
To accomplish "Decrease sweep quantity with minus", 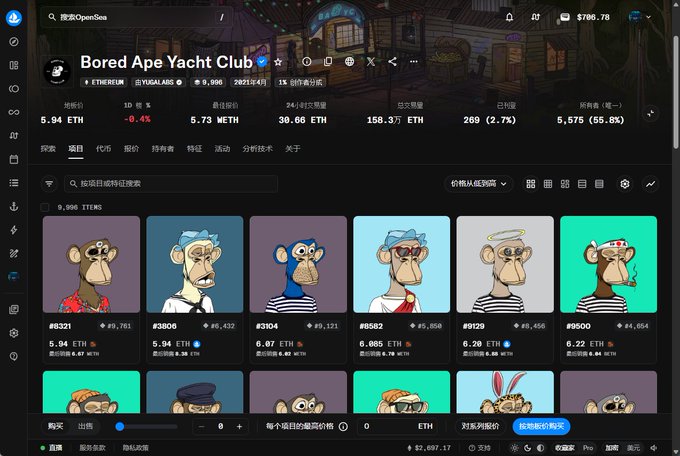I will (201, 426).
